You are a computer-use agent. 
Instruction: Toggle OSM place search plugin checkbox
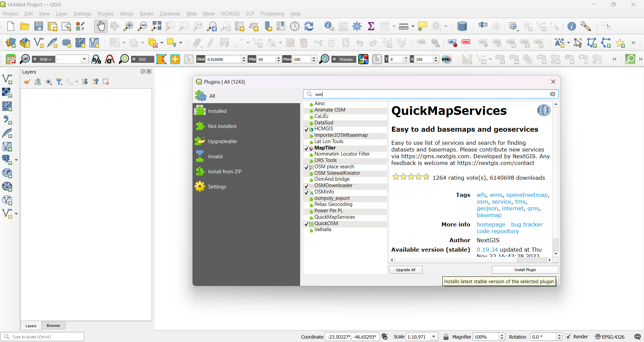coord(306,167)
